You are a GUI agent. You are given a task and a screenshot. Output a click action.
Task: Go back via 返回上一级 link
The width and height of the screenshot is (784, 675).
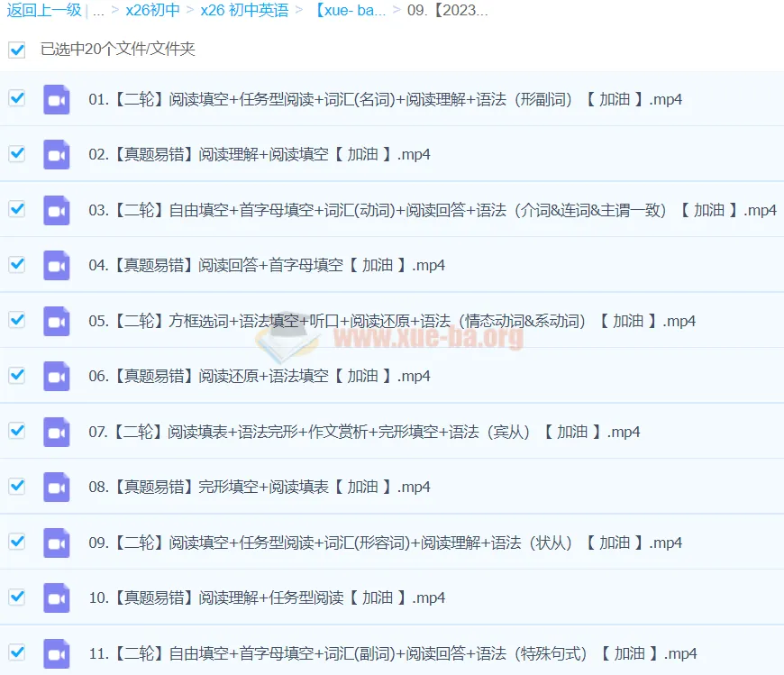tap(44, 10)
